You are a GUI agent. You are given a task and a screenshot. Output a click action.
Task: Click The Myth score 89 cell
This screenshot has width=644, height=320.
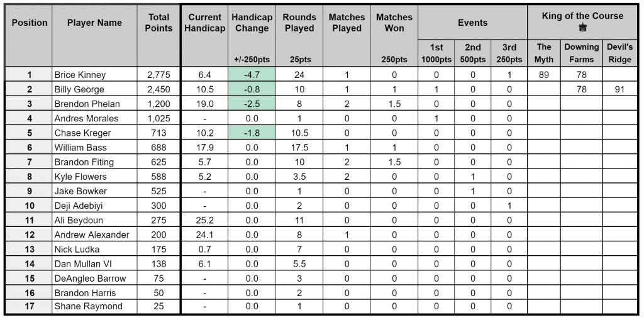pyautogui.click(x=543, y=75)
